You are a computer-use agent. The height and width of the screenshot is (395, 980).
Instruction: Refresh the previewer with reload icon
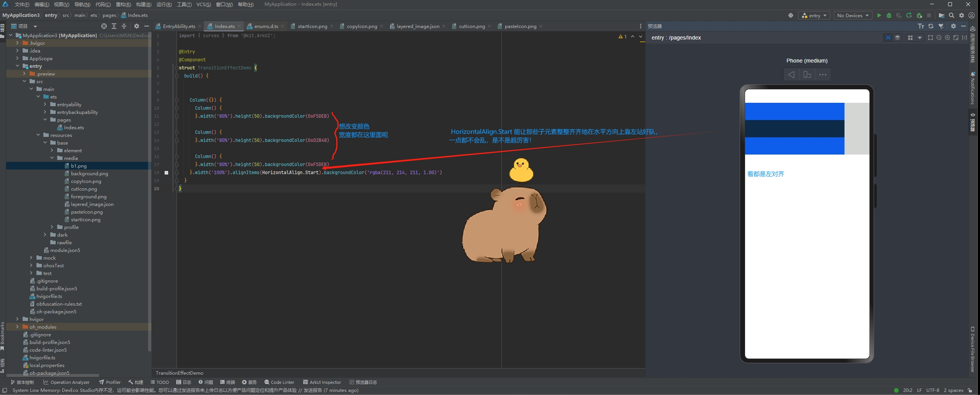click(x=930, y=26)
